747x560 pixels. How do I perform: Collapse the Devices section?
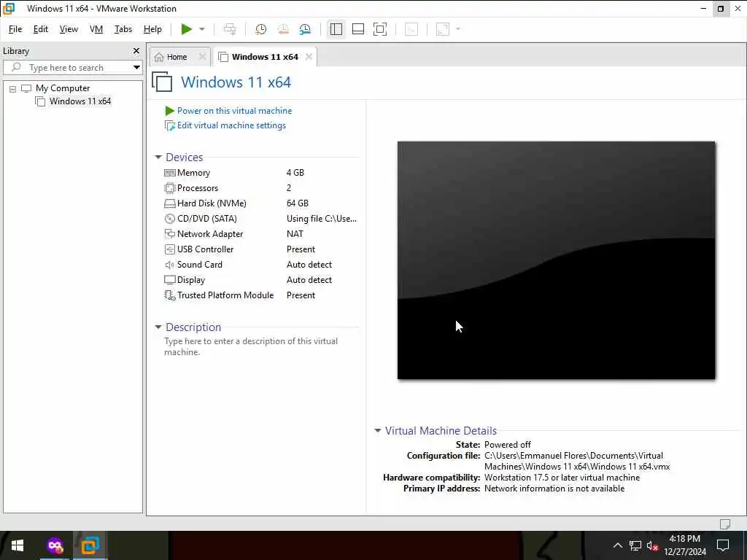coord(158,157)
